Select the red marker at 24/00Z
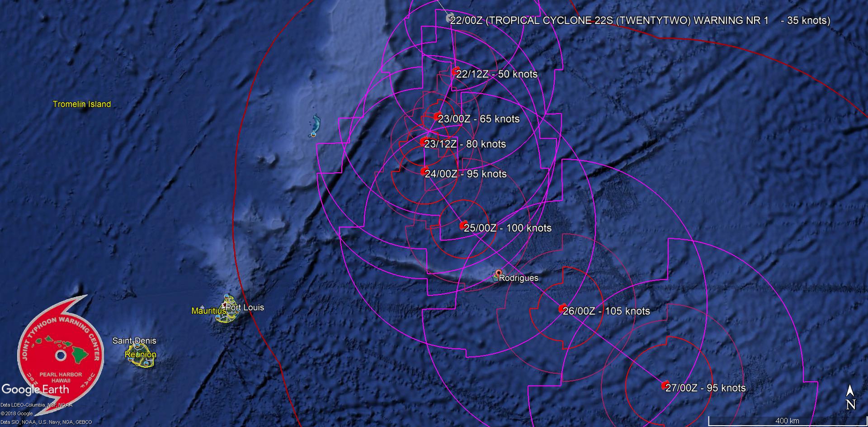The width and height of the screenshot is (868, 427). tap(424, 171)
